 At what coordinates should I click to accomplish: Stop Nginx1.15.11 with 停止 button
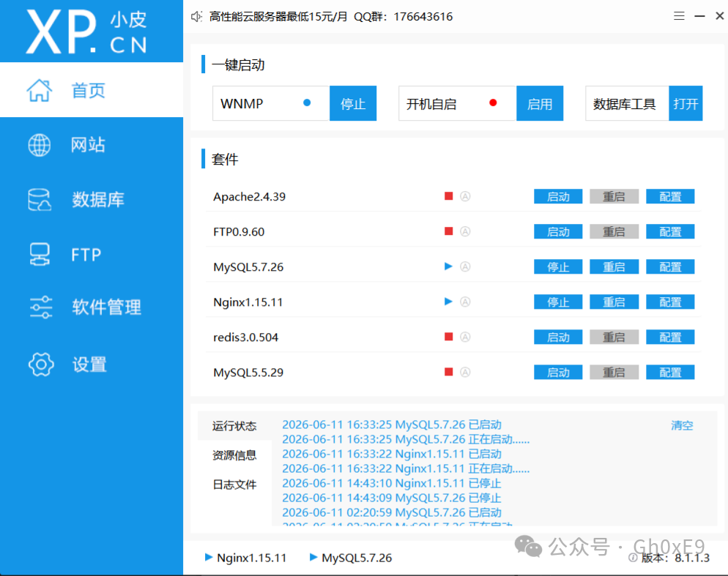[x=558, y=302]
